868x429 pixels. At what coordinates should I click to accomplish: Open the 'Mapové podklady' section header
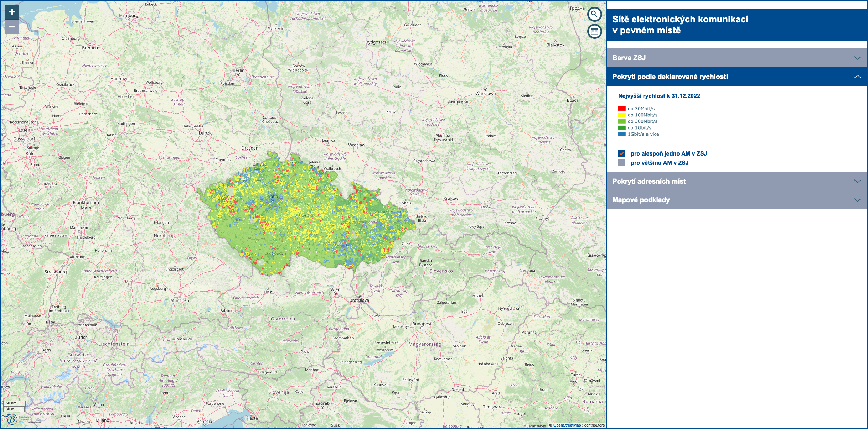(641, 200)
